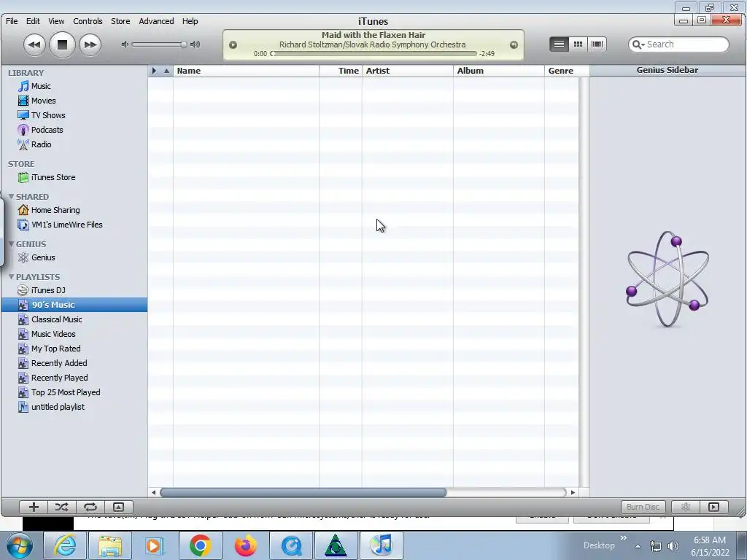Click the horizontal scrollbar thumb
The image size is (747, 560).
[x=303, y=492]
